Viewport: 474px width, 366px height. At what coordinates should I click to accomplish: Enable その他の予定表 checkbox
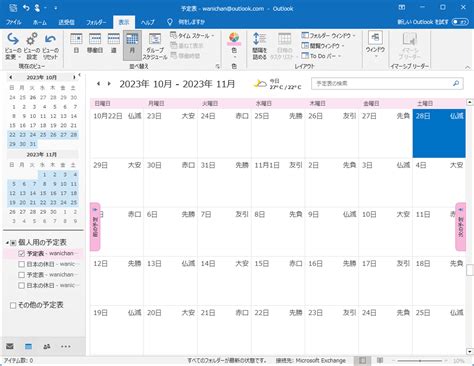click(x=13, y=305)
